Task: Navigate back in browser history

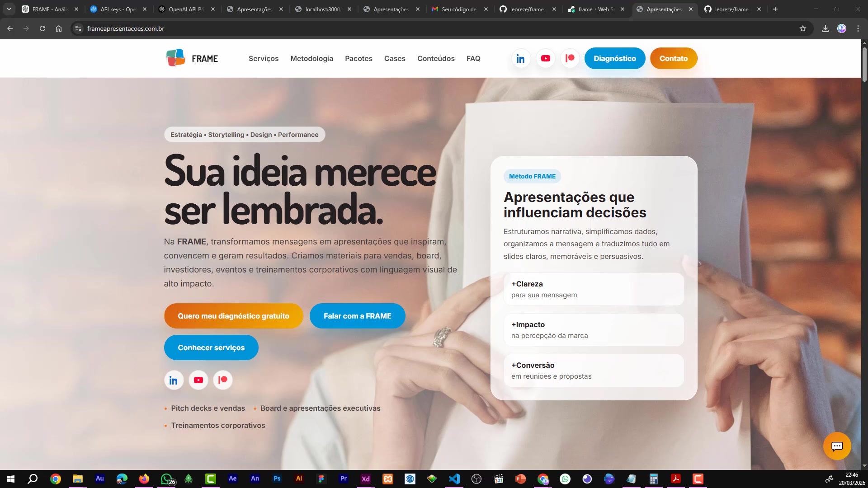Action: coord(10,28)
